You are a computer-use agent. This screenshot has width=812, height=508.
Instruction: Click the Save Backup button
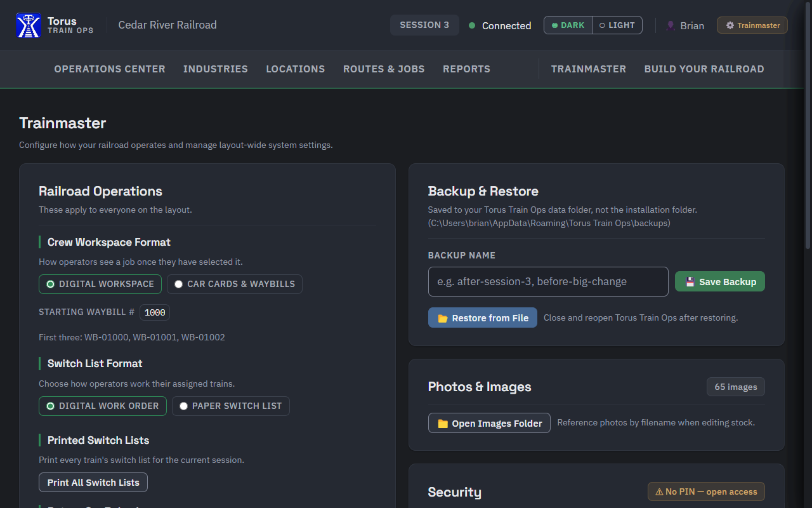pos(720,282)
